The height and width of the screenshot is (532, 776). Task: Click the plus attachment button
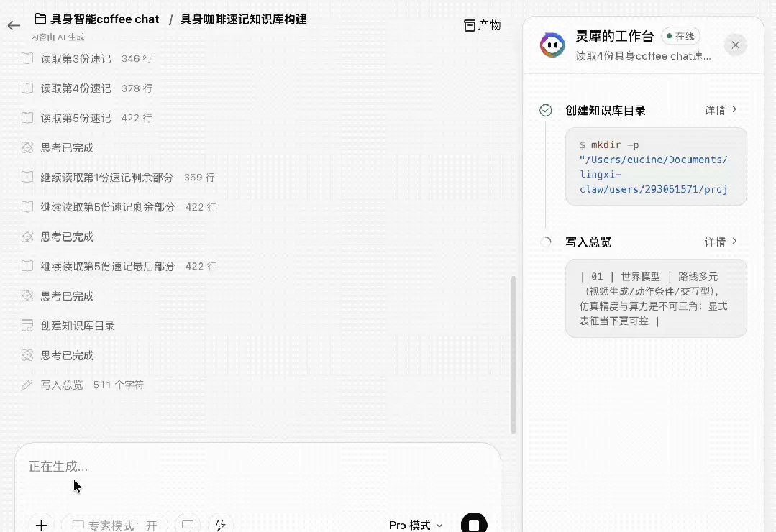[x=42, y=525]
